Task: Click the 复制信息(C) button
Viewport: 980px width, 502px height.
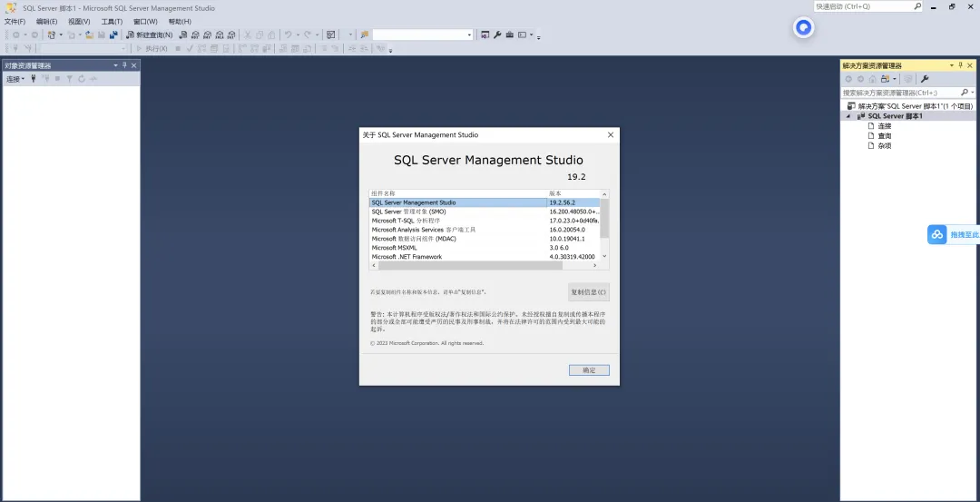Action: point(588,292)
